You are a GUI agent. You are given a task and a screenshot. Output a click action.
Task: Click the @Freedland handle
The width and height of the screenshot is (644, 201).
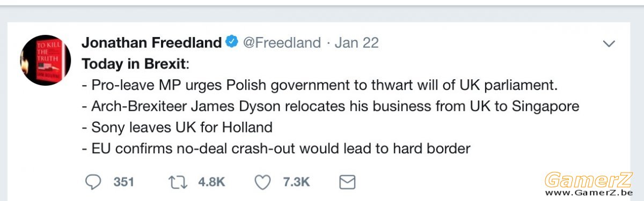coord(282,42)
